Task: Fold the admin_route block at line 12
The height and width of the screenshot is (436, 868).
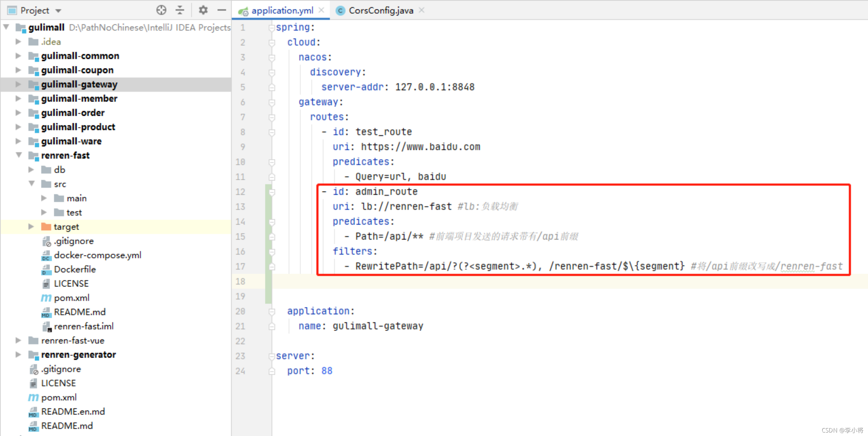Action: coord(272,192)
